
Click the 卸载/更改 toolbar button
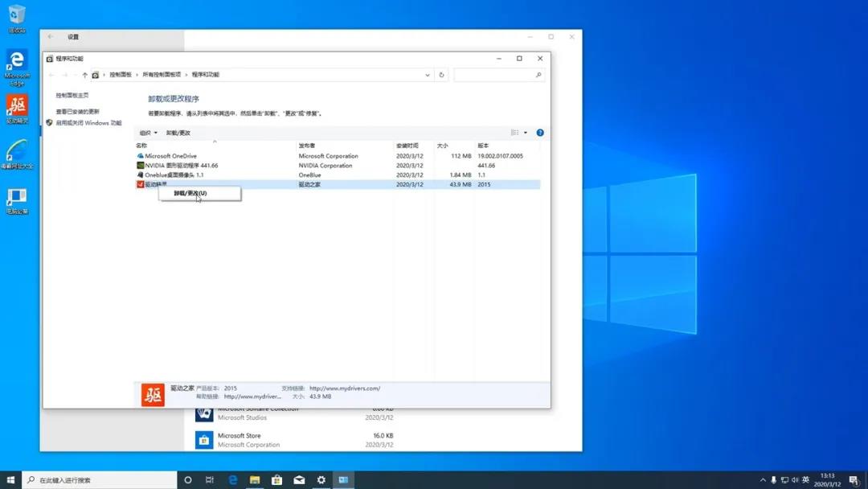click(178, 133)
